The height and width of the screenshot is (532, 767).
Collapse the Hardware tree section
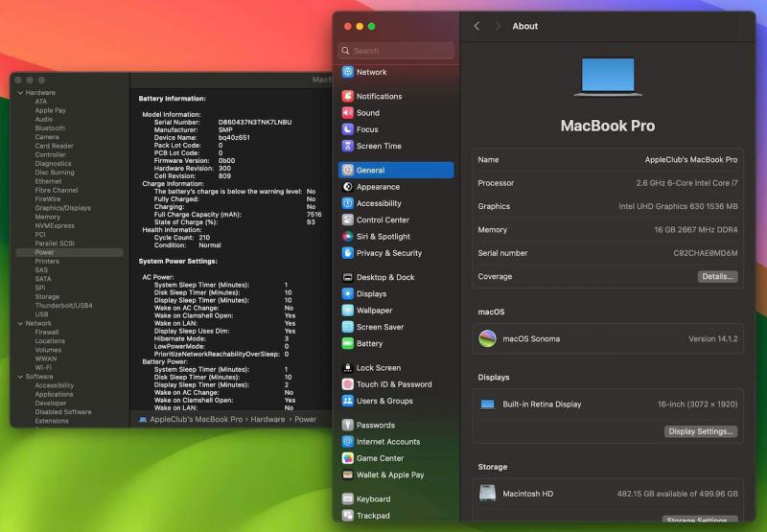click(20, 93)
